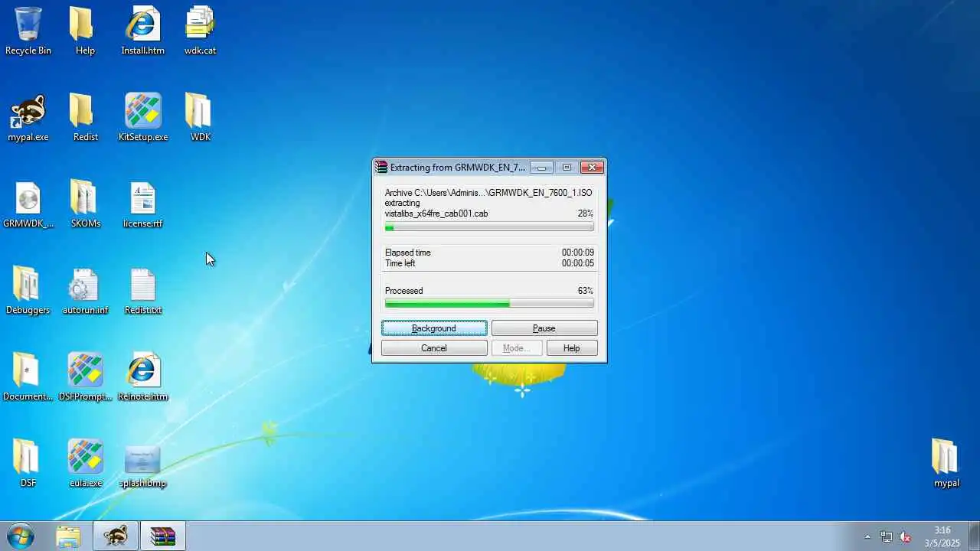
Task: Select the Install.htm file icon
Action: coord(142,31)
